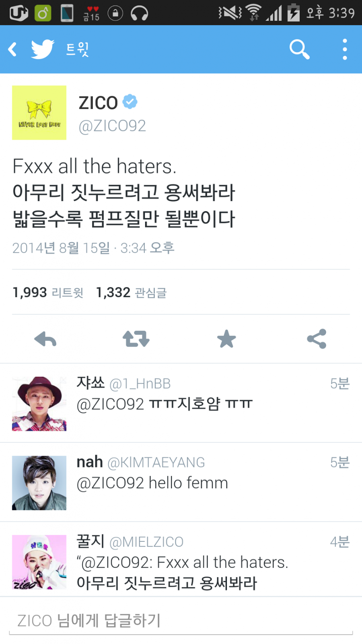Viewport: 362px width, 644px height.
Task: View the 1,332 favorites list
Action: coord(131,292)
